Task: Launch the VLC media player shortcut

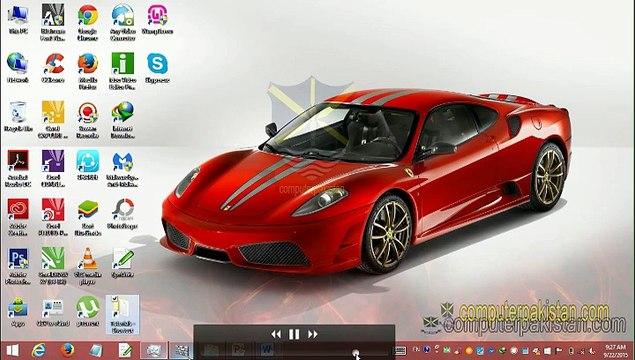Action: pos(87,265)
